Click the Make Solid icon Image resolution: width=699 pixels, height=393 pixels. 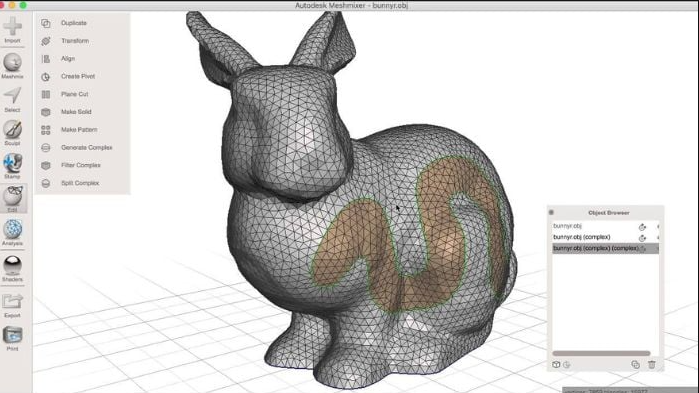45,112
